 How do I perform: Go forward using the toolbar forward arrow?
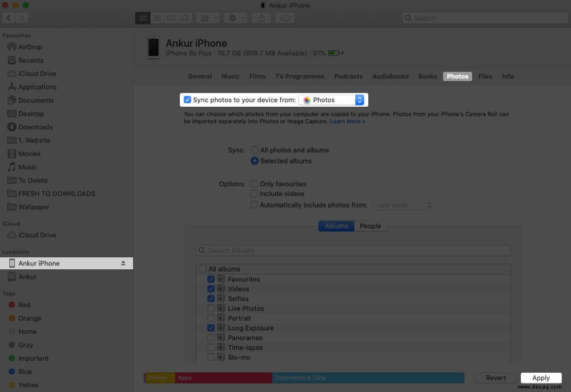point(22,18)
